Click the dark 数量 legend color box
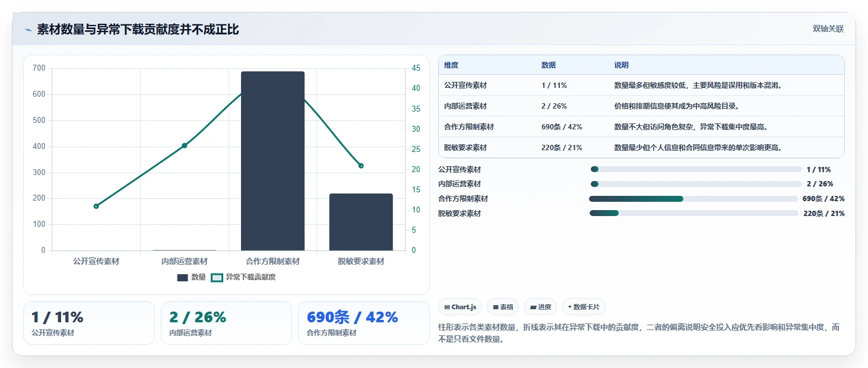Screen dimensions: 868x368 pyautogui.click(x=182, y=277)
